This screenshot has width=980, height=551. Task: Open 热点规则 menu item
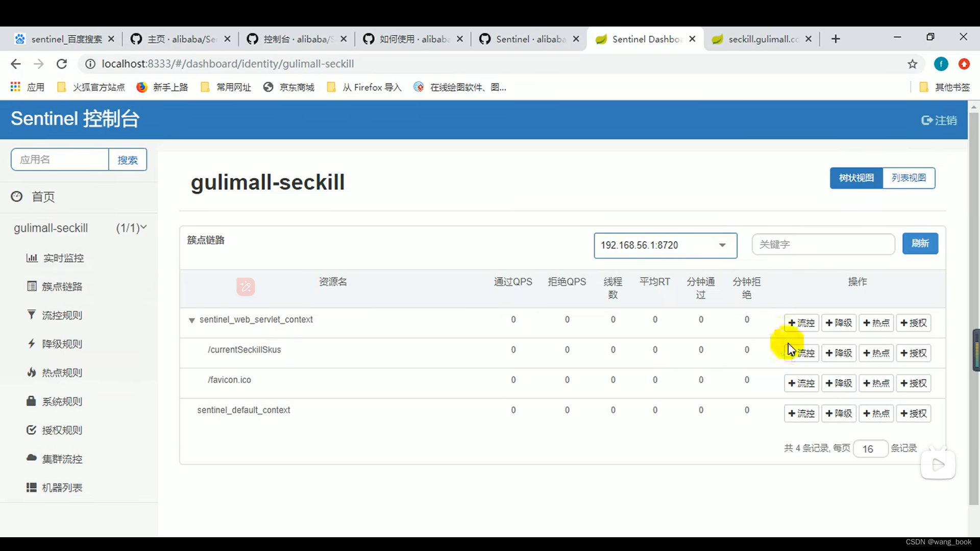point(55,373)
